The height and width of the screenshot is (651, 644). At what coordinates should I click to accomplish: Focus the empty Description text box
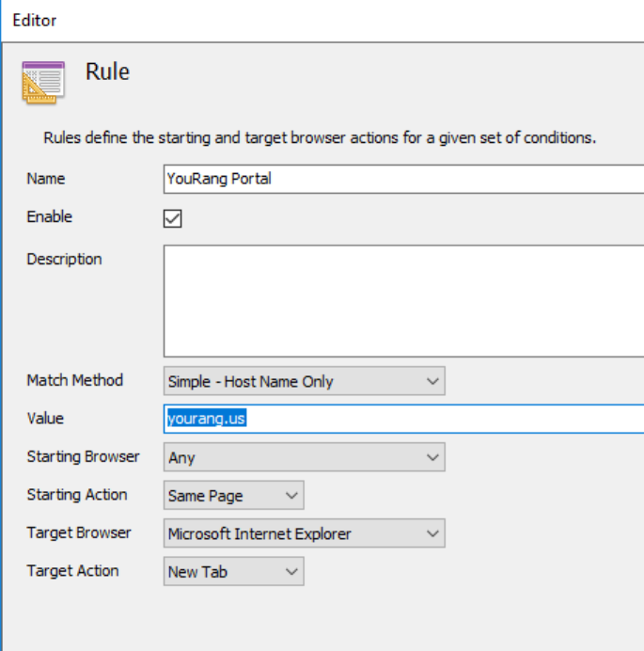pos(402,300)
